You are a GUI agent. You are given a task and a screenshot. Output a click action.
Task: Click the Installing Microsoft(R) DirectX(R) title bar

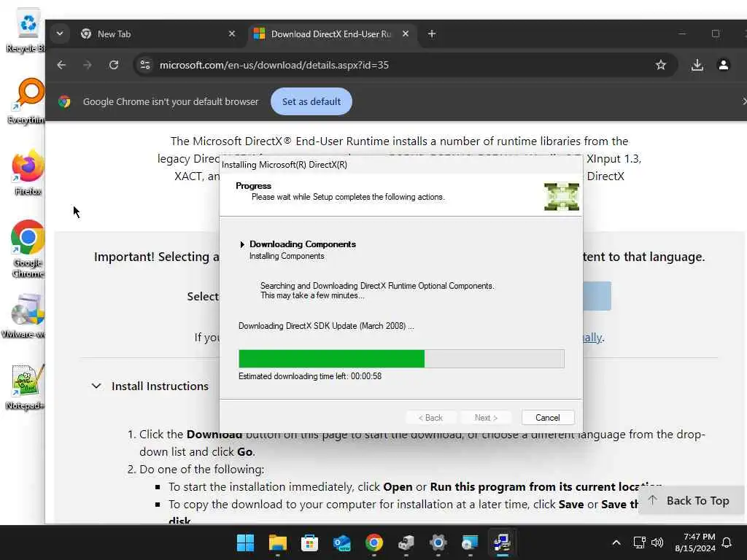coord(401,165)
